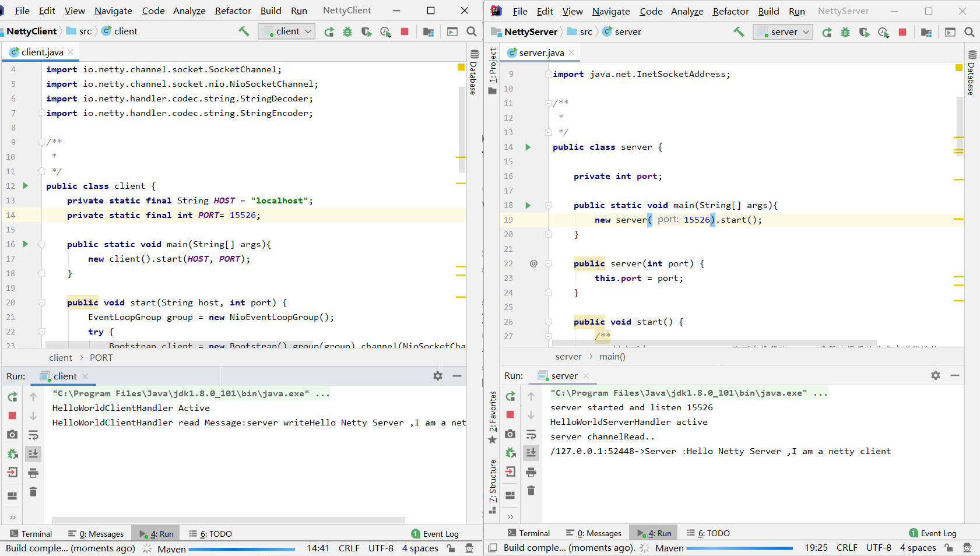Screen dimensions: 980x556
Task: Click CRLF line separator in NettyServer status bar
Action: point(846,548)
